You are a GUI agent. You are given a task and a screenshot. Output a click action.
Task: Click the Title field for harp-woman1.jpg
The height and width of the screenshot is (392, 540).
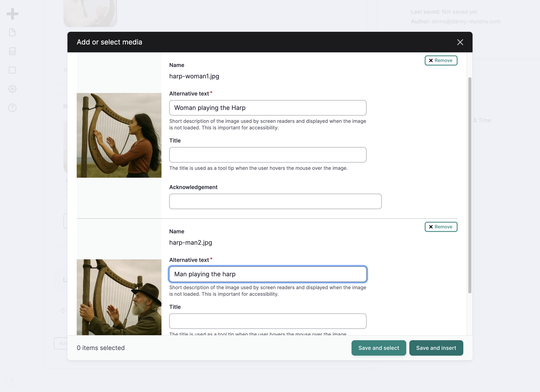coord(268,155)
